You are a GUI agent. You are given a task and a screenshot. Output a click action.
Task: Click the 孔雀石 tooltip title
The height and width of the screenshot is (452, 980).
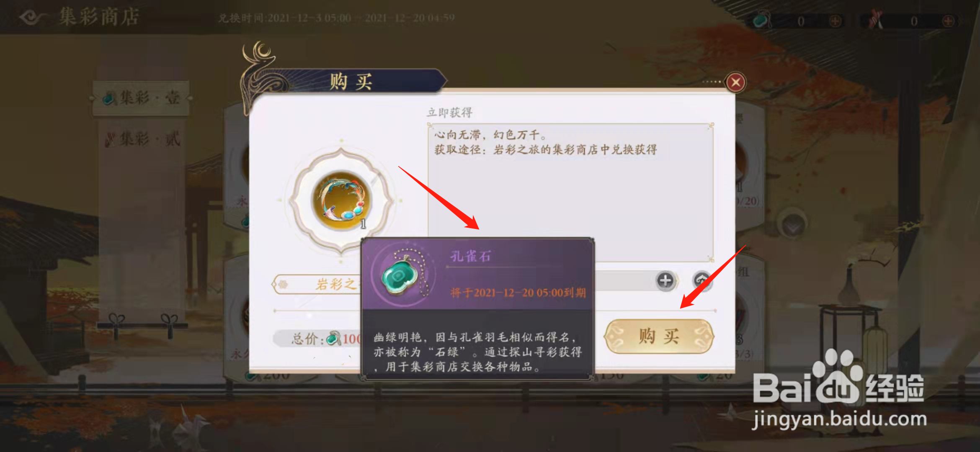[470, 256]
